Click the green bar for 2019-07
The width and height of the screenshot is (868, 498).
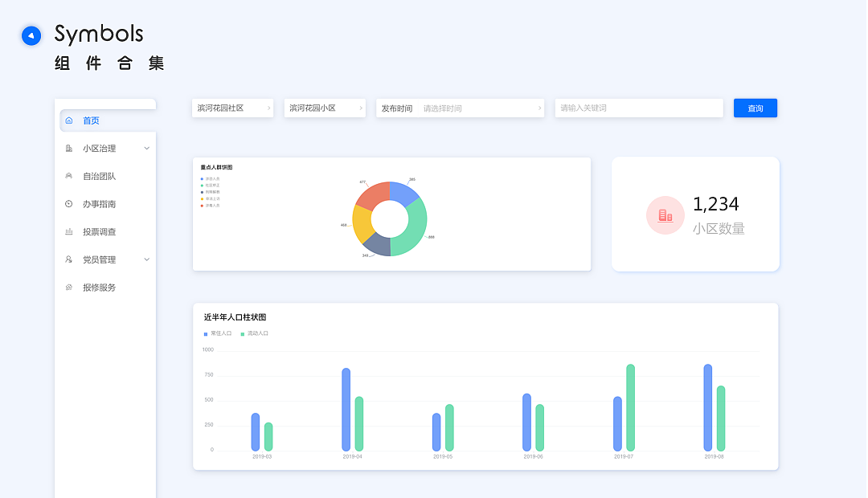point(631,408)
